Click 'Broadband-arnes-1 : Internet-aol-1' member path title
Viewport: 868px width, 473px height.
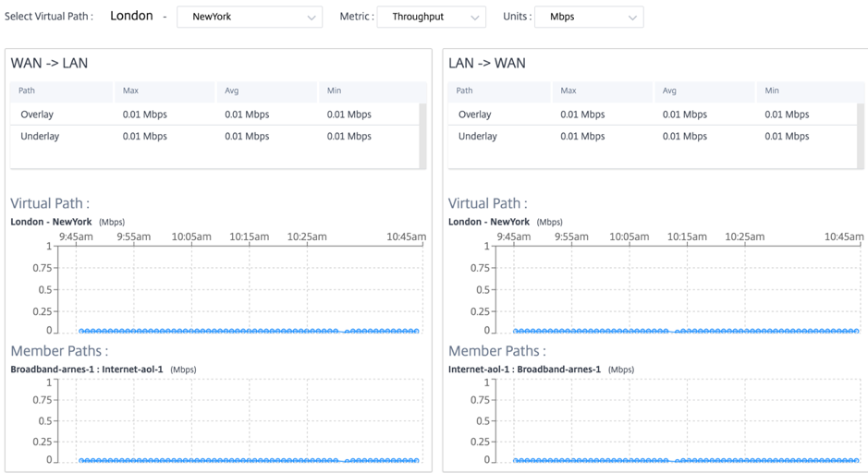click(x=87, y=369)
